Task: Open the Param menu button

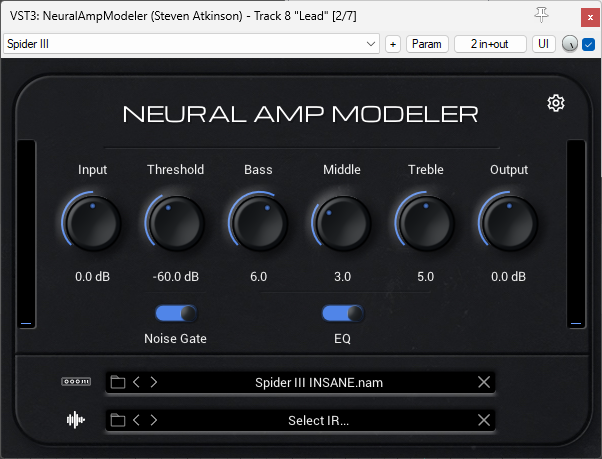Action: [x=427, y=44]
